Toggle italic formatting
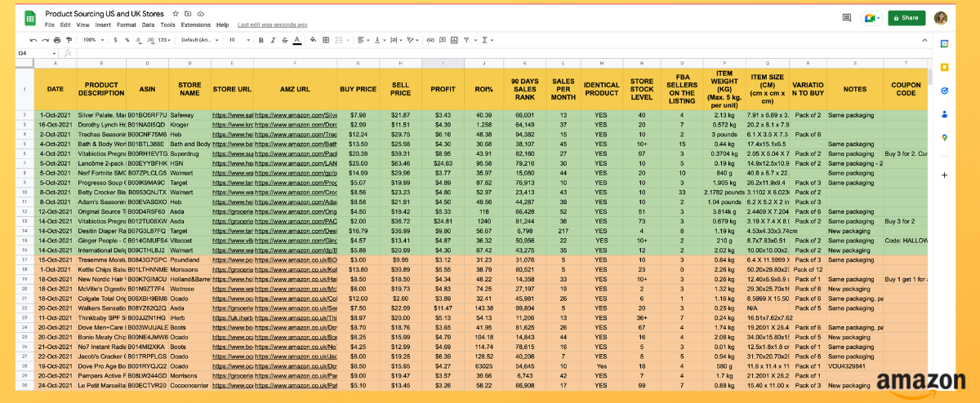The image size is (980, 403). [x=273, y=39]
